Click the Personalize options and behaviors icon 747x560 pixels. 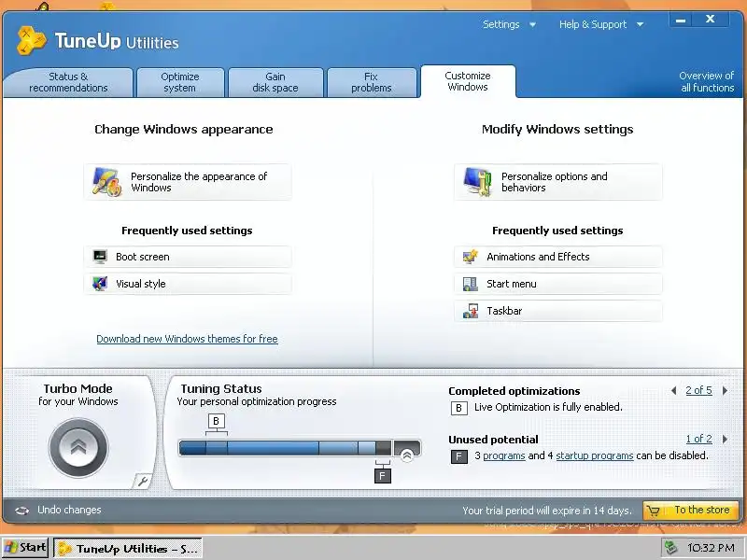[x=478, y=182]
